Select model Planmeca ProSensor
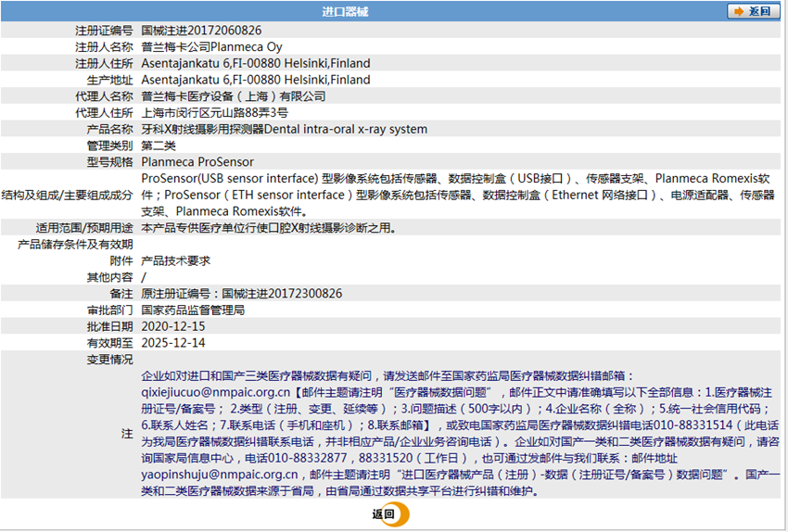 click(197, 162)
